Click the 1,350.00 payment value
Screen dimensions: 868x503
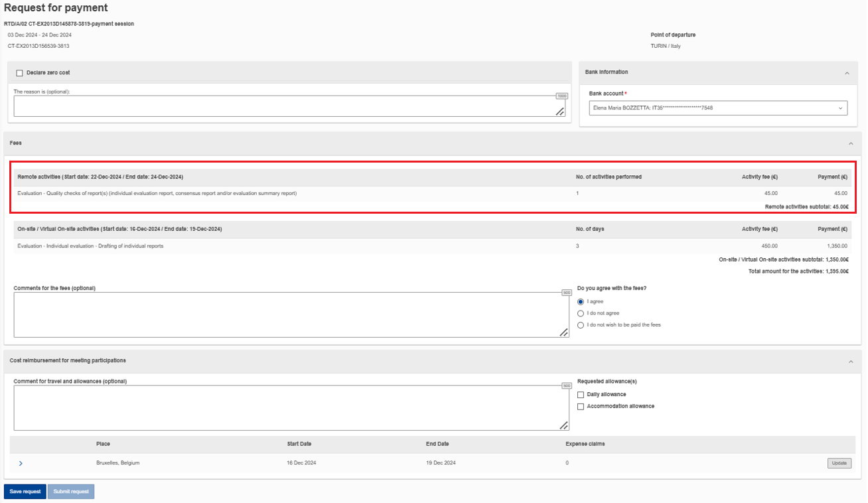tap(837, 246)
